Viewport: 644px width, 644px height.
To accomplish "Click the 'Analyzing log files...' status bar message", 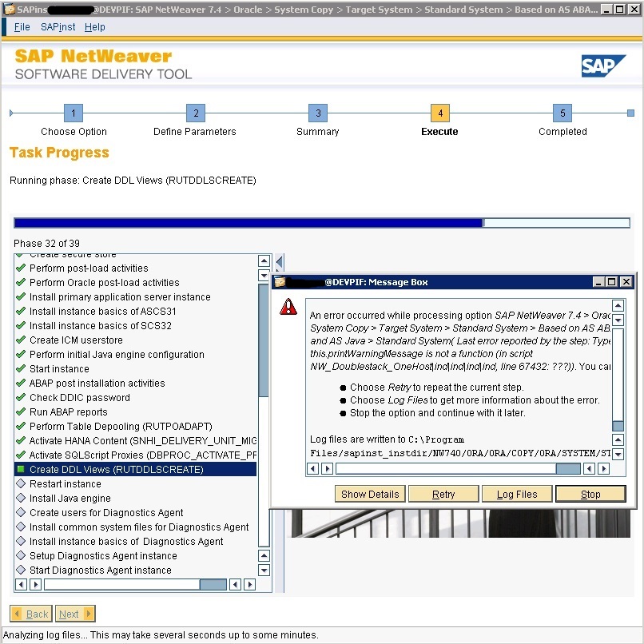I will tap(161, 635).
